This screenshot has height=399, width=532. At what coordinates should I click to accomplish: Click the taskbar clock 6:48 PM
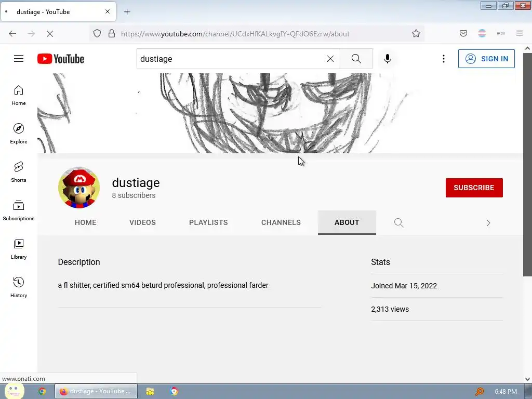click(x=506, y=392)
